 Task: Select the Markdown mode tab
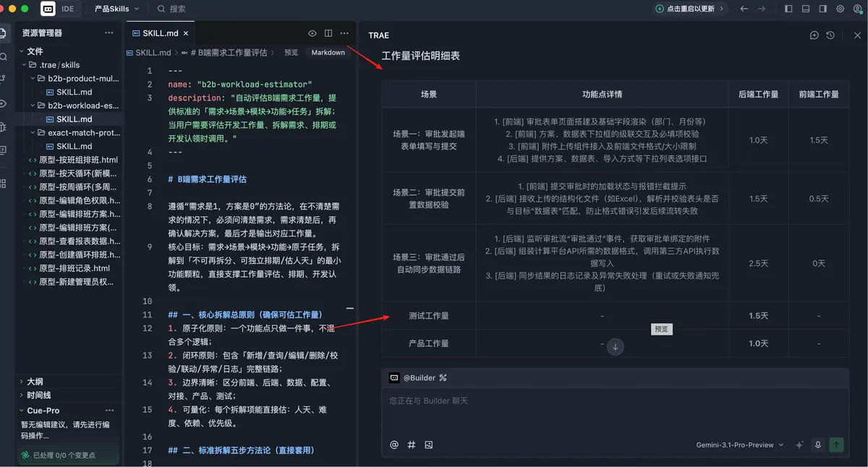(x=328, y=53)
